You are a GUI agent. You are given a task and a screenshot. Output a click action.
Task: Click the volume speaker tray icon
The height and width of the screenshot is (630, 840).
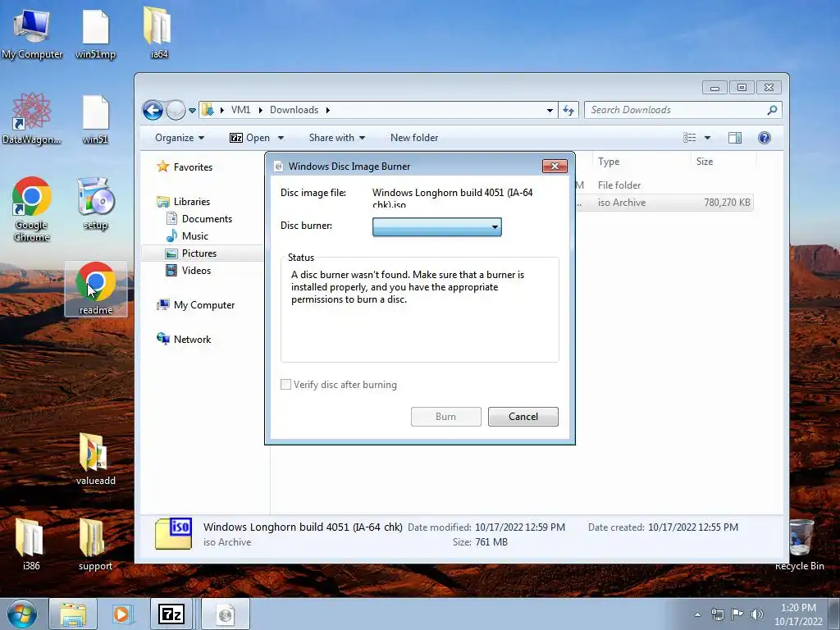pyautogui.click(x=757, y=614)
